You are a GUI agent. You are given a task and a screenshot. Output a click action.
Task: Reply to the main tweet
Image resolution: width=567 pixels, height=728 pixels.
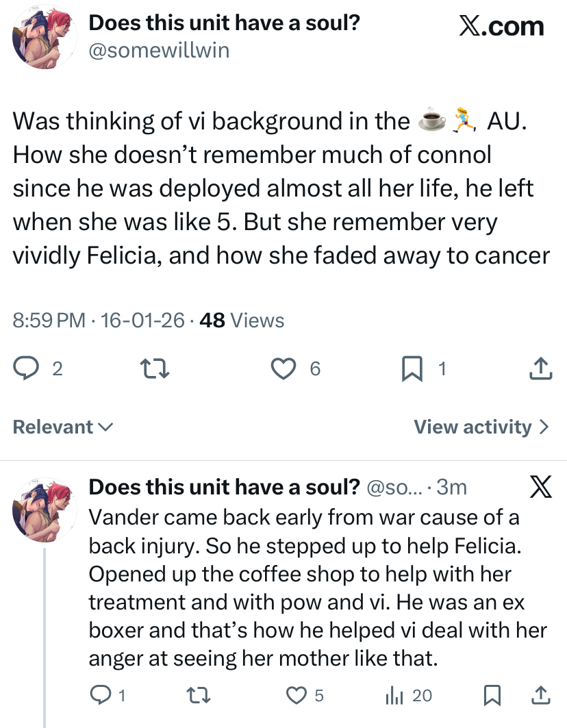click(x=28, y=369)
